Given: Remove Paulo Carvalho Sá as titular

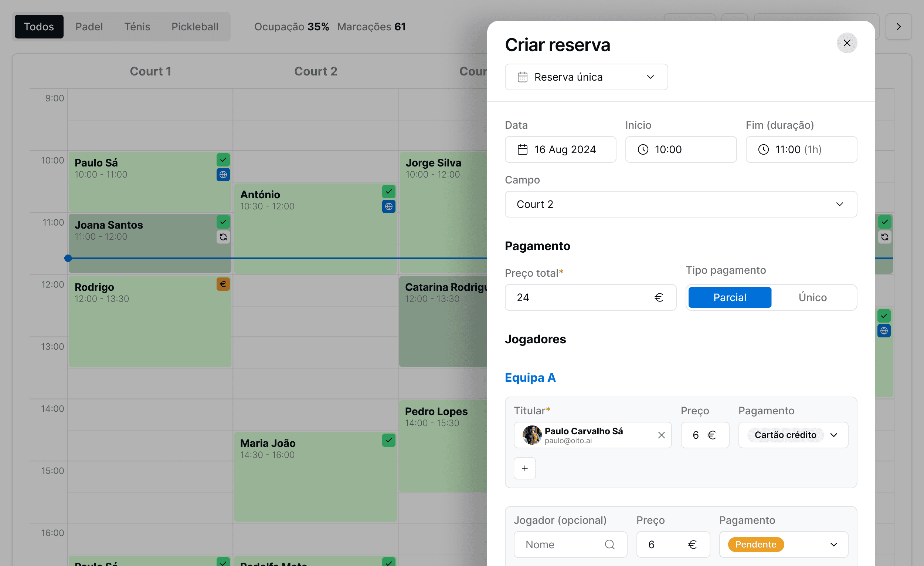Looking at the screenshot, I should [661, 435].
